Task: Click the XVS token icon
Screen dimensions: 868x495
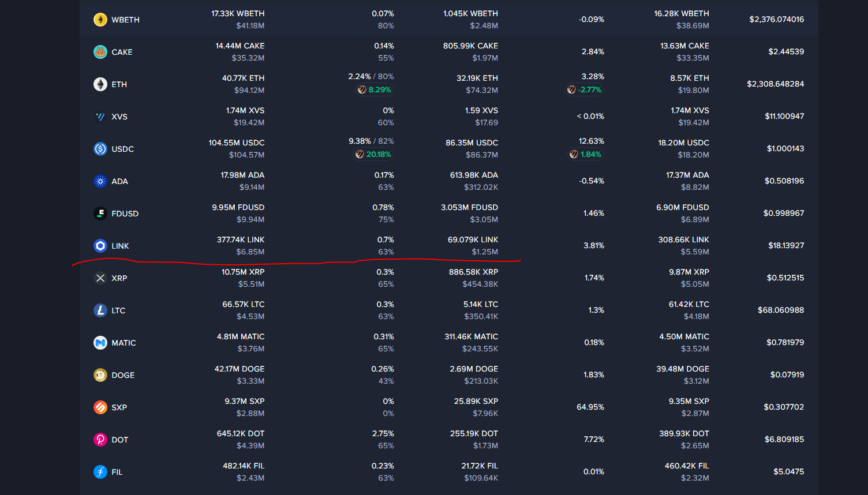Action: [x=100, y=117]
